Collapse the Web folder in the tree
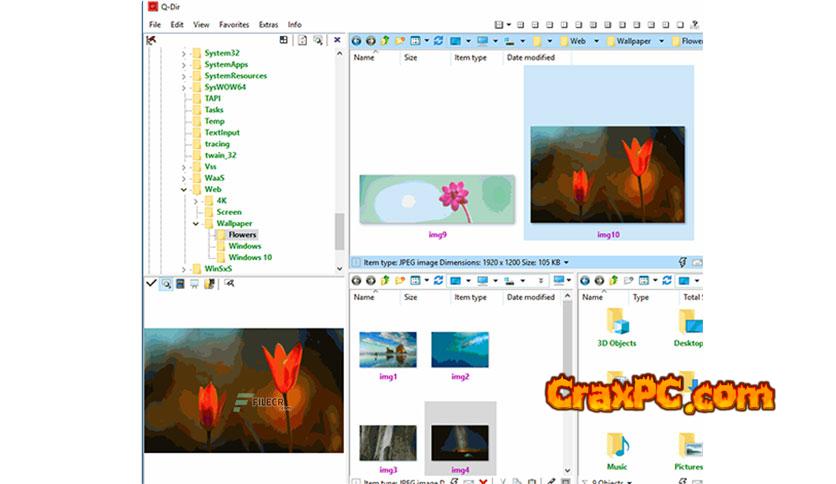This screenshot has width=836, height=484. (184, 189)
